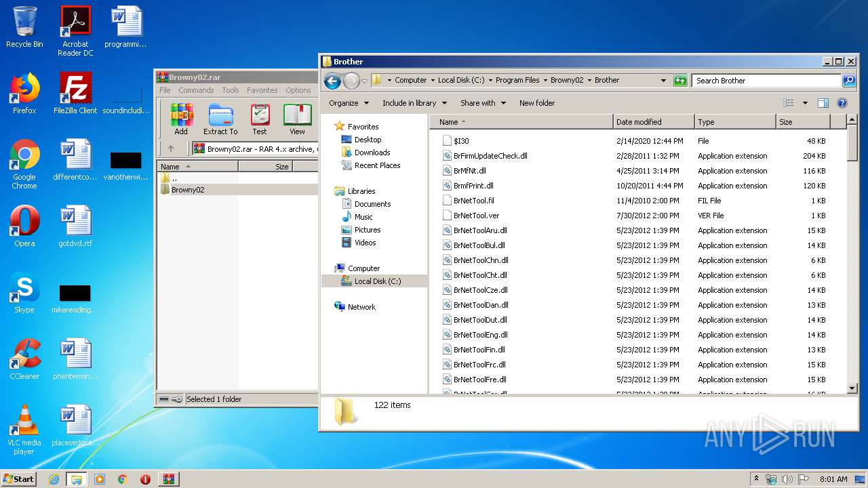Screen dimensions: 868x488
Task: Sort by Type column header
Action: (x=735, y=122)
